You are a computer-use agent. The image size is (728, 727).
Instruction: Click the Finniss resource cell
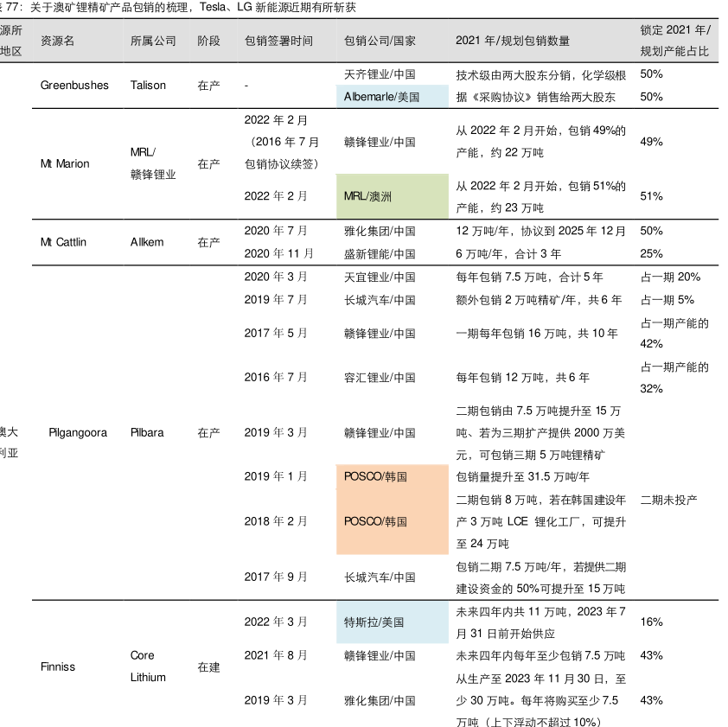click(58, 666)
